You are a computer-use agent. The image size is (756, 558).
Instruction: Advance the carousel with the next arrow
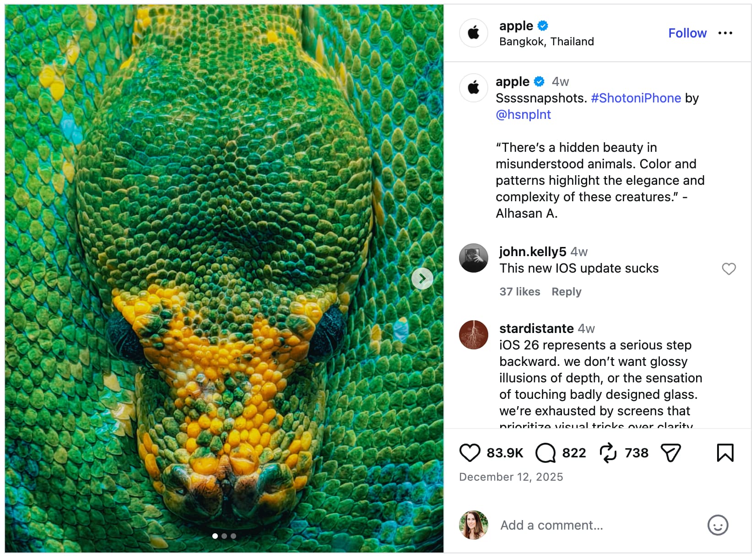[x=422, y=278]
